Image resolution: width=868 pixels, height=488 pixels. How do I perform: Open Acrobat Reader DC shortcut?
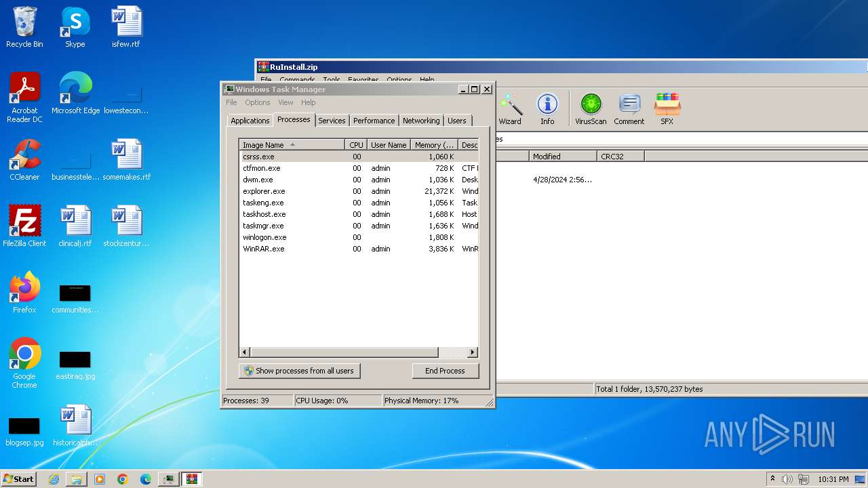click(x=24, y=98)
